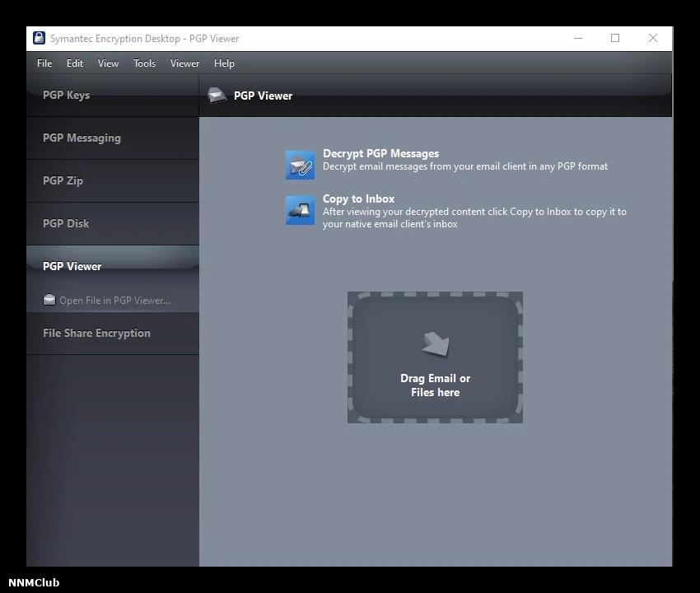Click the Drag Email or Files here box

click(436, 357)
